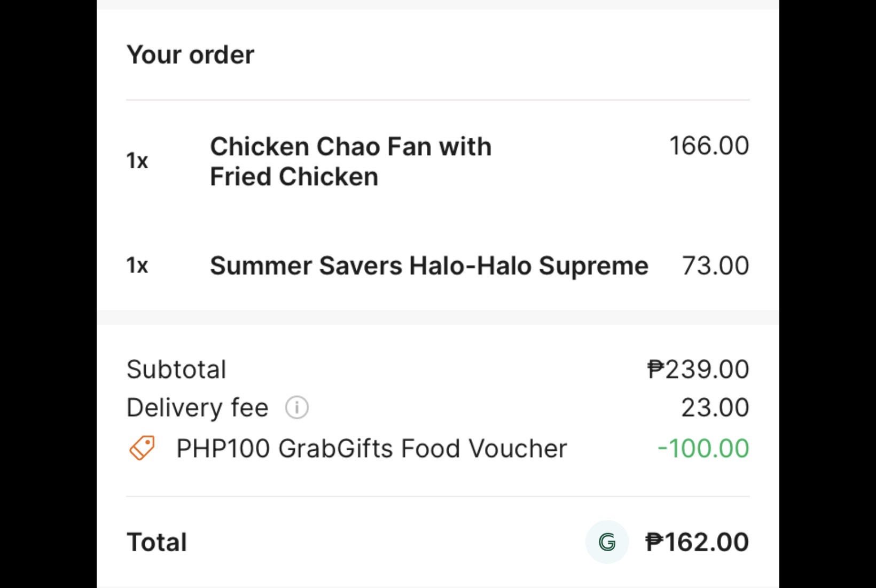Viewport: 876px width, 588px height.
Task: Click the 23.00 delivery fee amount
Action: pos(715,408)
